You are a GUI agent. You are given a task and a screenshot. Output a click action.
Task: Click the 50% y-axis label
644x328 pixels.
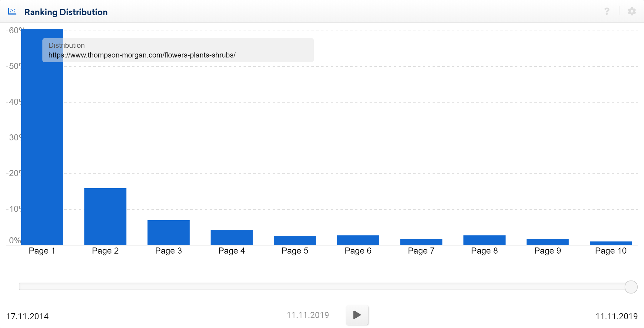click(x=15, y=66)
